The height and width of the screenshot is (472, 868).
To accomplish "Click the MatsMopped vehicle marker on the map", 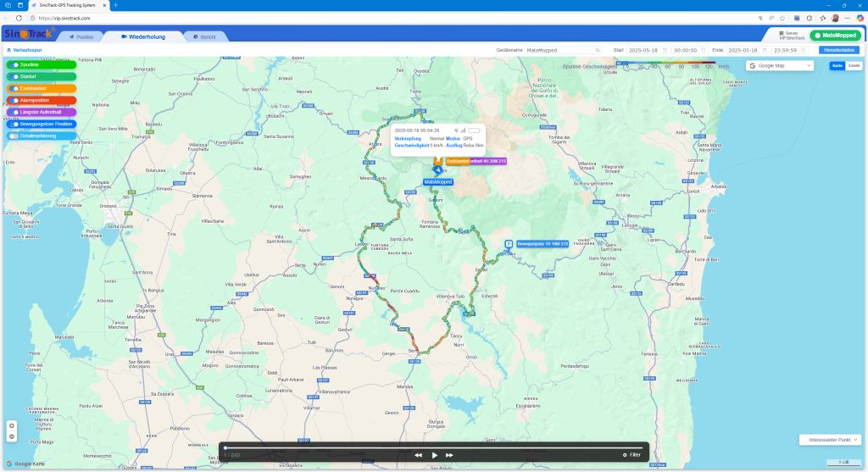I will coord(437,171).
